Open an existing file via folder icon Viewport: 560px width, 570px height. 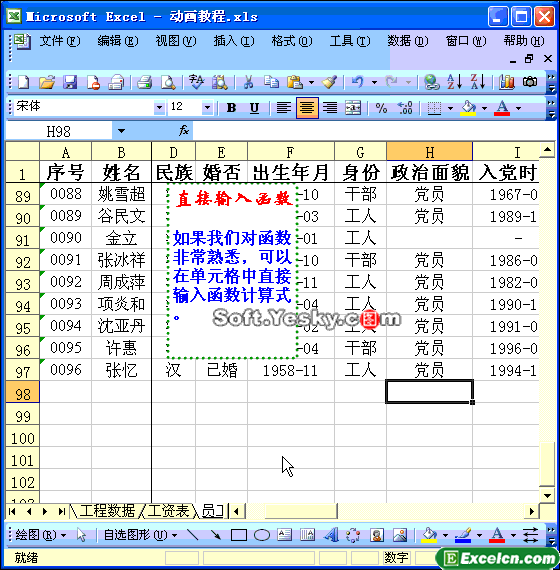pyautogui.click(x=47, y=82)
